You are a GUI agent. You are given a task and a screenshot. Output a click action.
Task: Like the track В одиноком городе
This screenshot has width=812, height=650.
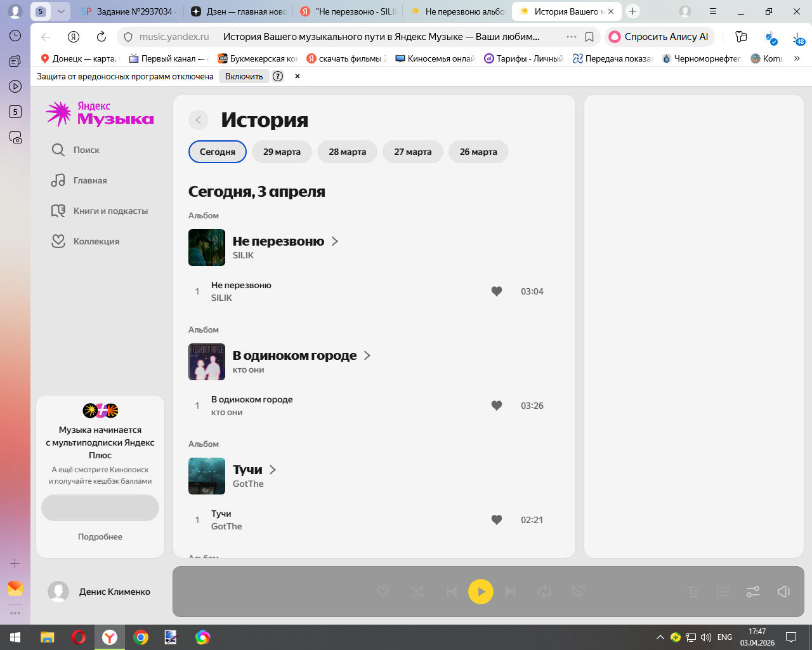497,406
